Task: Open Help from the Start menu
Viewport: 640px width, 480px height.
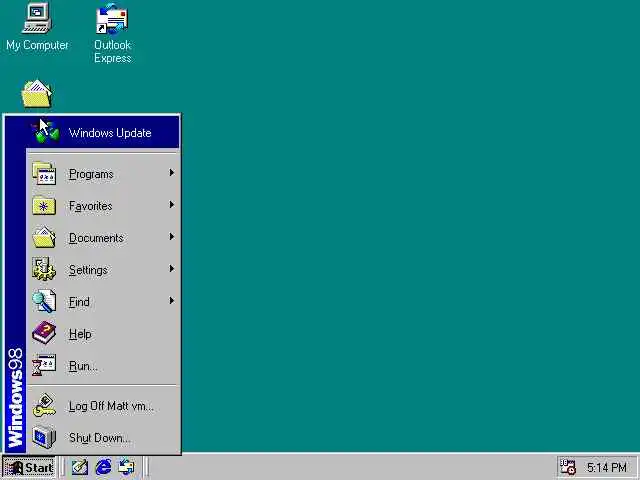Action: 102,333
